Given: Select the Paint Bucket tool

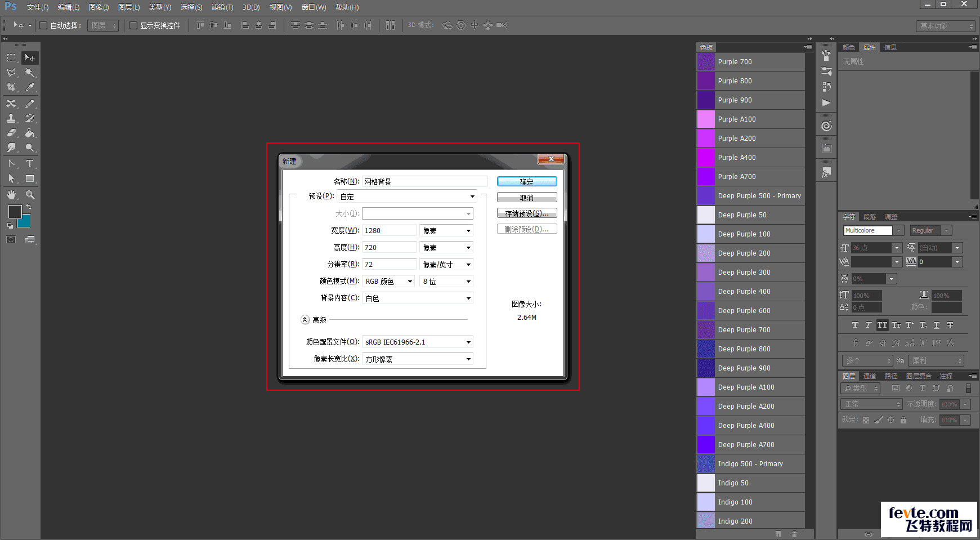Looking at the screenshot, I should [30, 133].
